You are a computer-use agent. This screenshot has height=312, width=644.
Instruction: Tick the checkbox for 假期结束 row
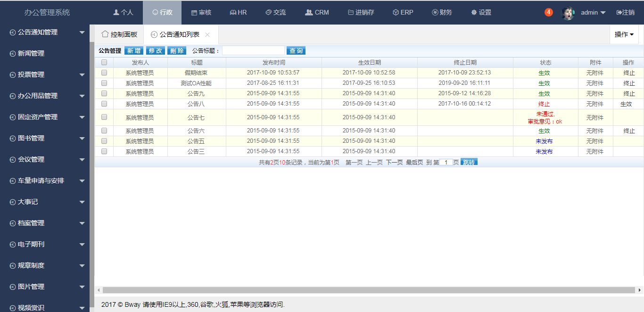click(x=104, y=73)
